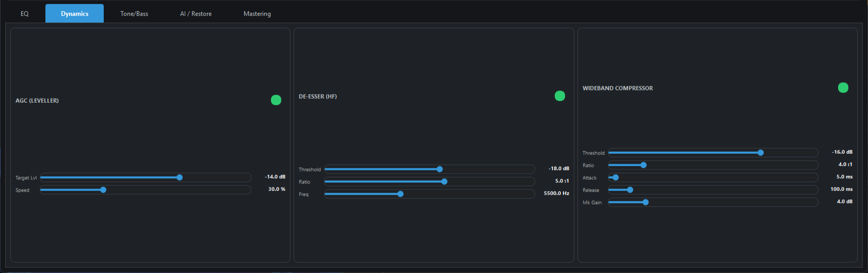Screen dimensions: 868x273
Task: Click the De-Esser Threshold slider handle
Action: [440, 169]
